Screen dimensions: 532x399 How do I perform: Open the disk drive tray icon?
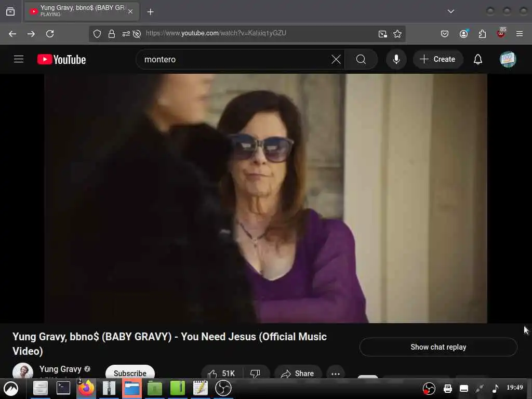tap(464, 388)
